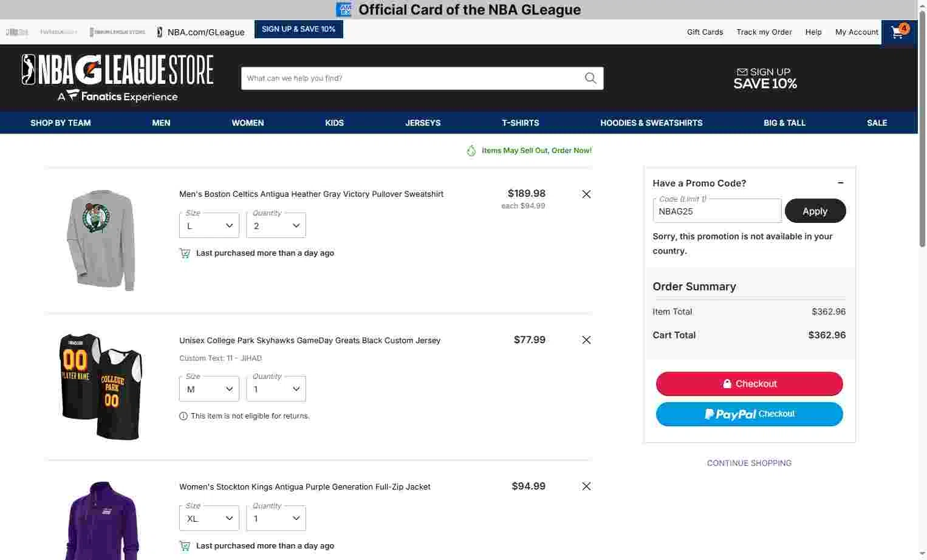This screenshot has height=560, width=927.
Task: Click the Apply promo code button
Action: 815,211
